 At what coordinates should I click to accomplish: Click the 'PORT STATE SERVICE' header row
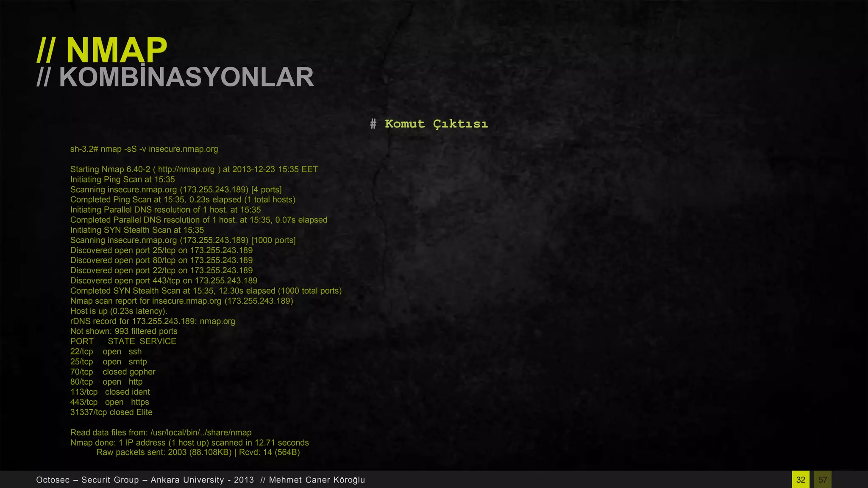tap(123, 341)
